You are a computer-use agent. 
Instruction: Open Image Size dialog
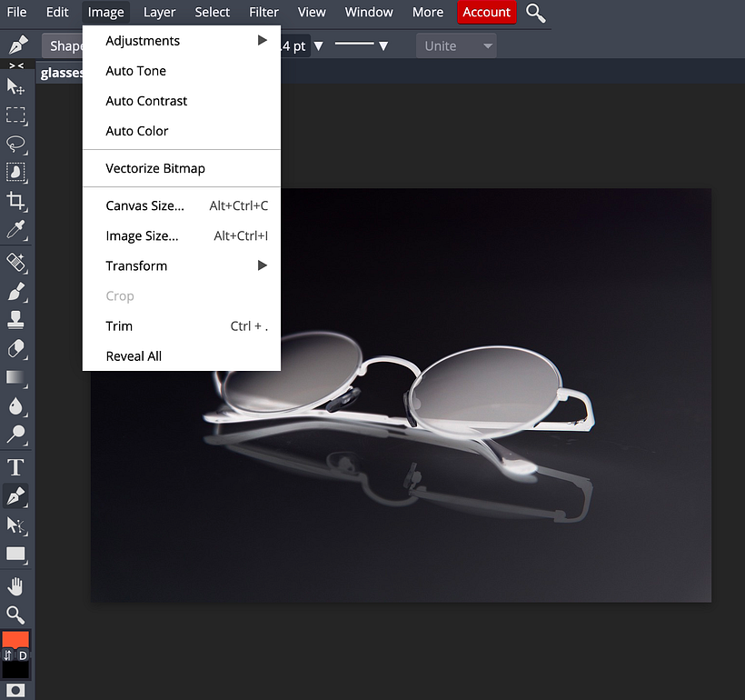click(182, 235)
